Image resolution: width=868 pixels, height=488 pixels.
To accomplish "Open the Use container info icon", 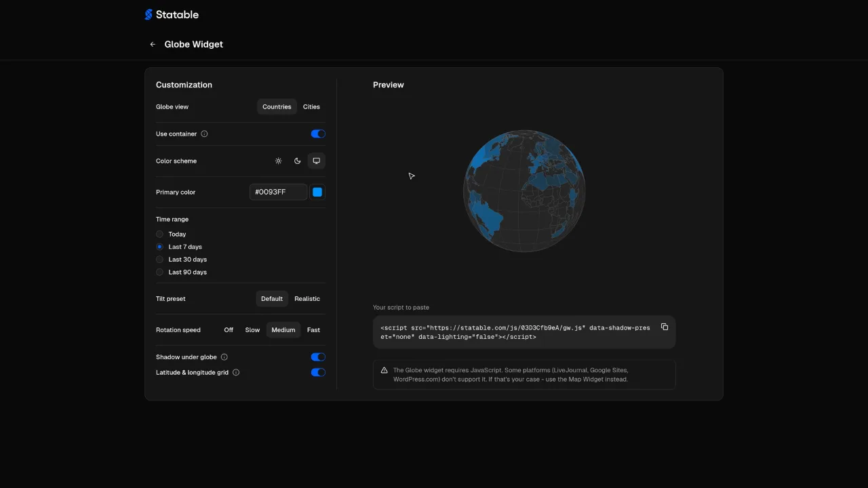I will pyautogui.click(x=204, y=134).
